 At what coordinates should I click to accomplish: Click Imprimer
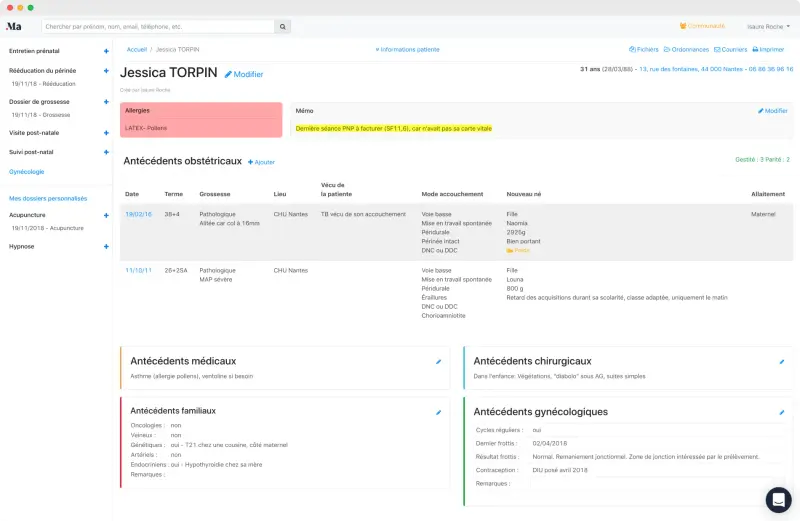(768, 49)
